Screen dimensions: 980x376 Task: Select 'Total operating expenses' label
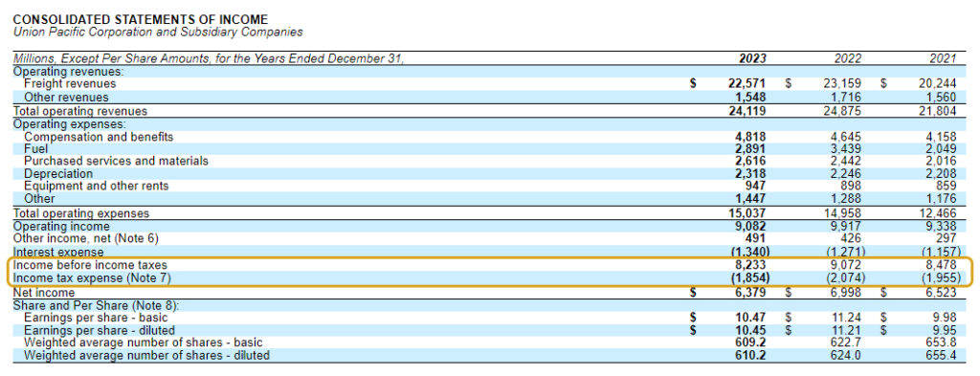[x=81, y=213]
